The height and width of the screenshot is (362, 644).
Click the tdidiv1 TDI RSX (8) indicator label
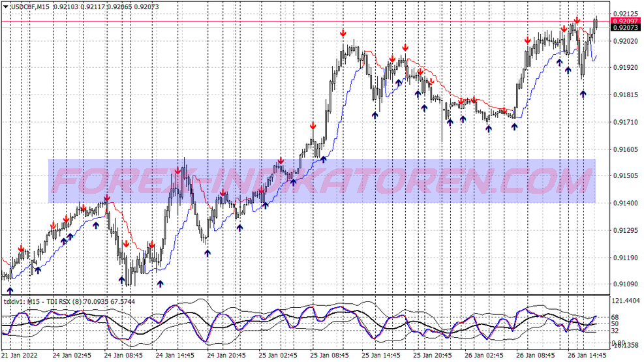tap(69, 302)
